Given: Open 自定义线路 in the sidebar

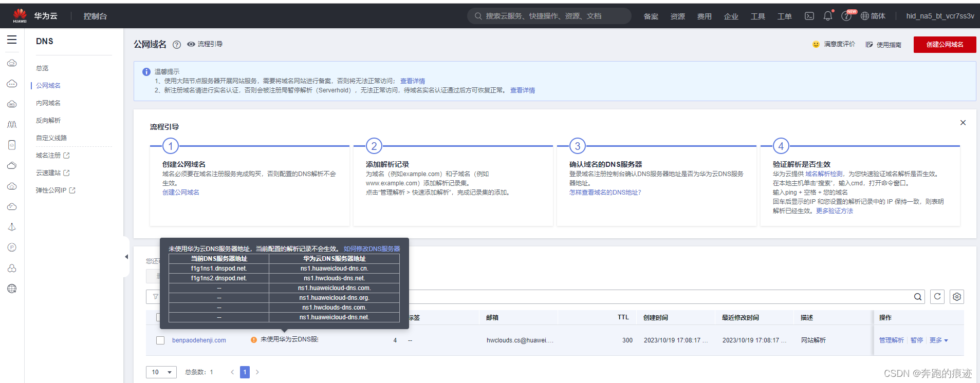Looking at the screenshot, I should [x=51, y=138].
